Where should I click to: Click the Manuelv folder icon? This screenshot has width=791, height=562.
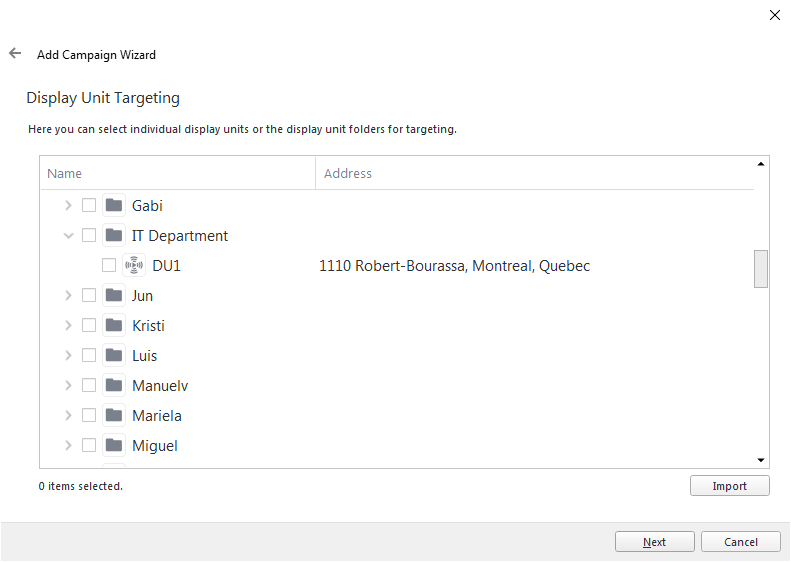114,385
